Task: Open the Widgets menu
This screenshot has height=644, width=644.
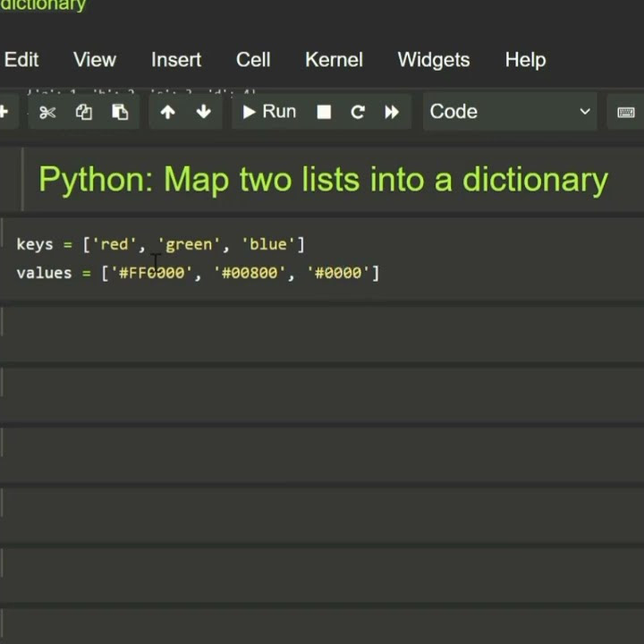Action: 434,60
